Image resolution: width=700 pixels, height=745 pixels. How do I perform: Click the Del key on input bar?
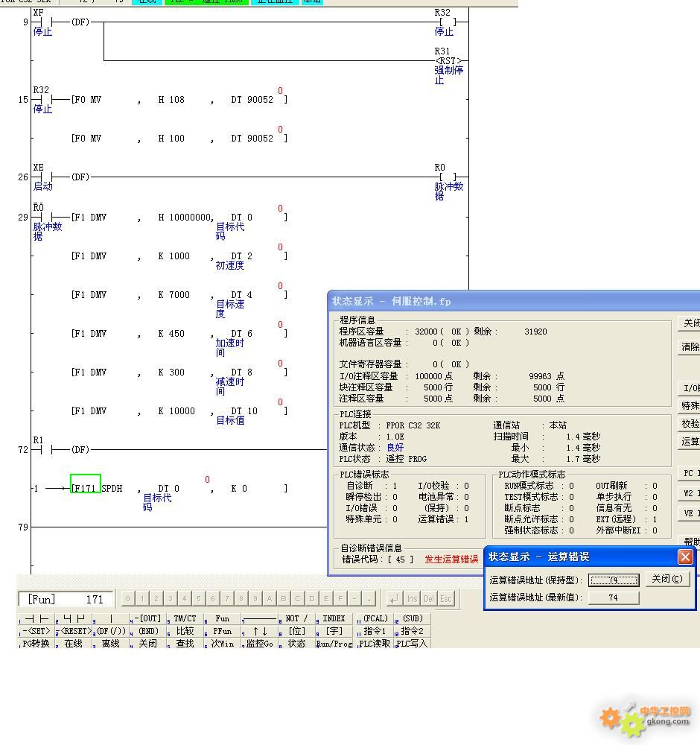coord(429,599)
